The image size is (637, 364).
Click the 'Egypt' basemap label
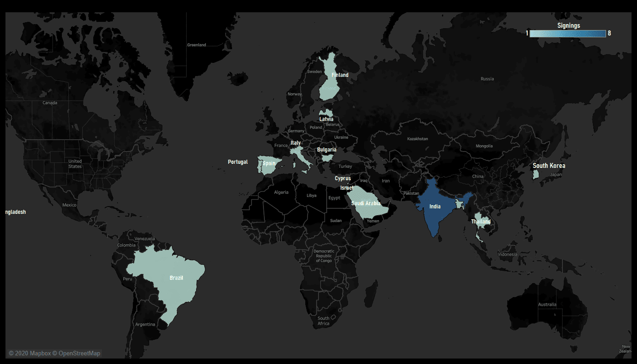(x=334, y=197)
